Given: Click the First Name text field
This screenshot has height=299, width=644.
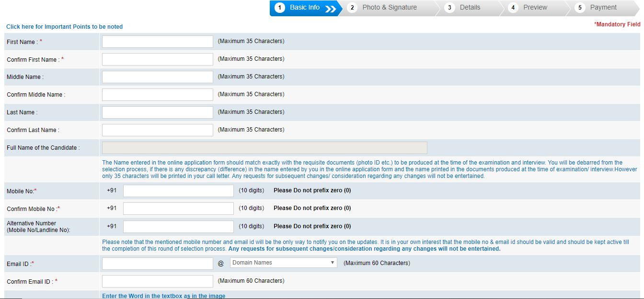Looking at the screenshot, I should pos(157,42).
